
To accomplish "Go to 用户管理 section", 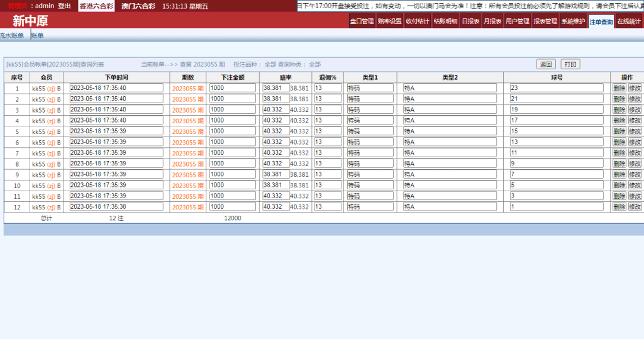I will [x=517, y=21].
